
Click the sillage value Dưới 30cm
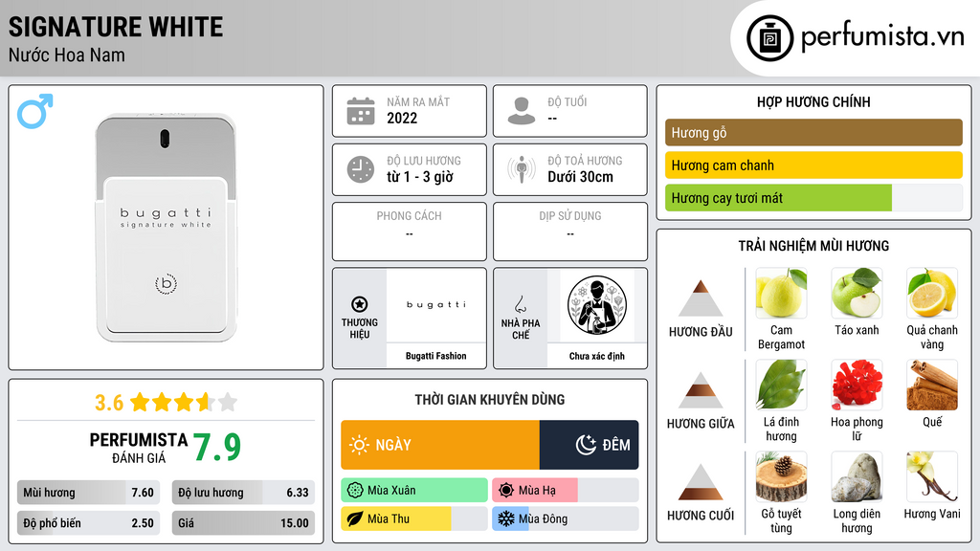tap(581, 177)
